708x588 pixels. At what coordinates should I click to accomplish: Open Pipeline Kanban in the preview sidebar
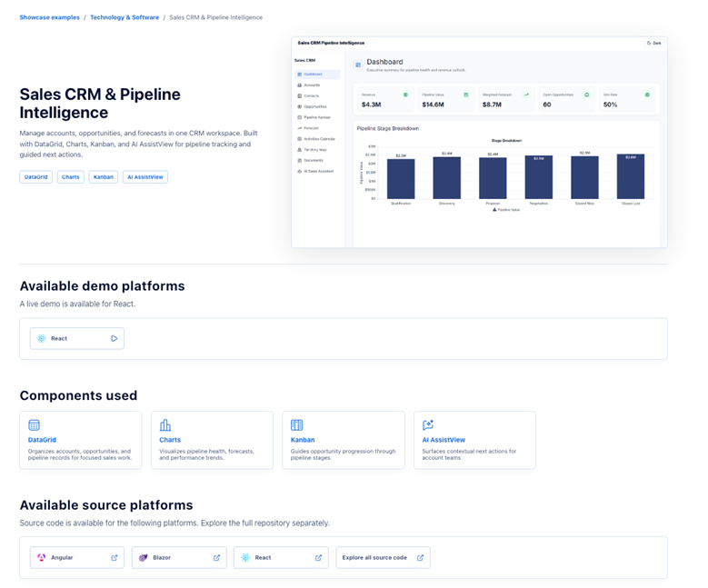pos(317,117)
